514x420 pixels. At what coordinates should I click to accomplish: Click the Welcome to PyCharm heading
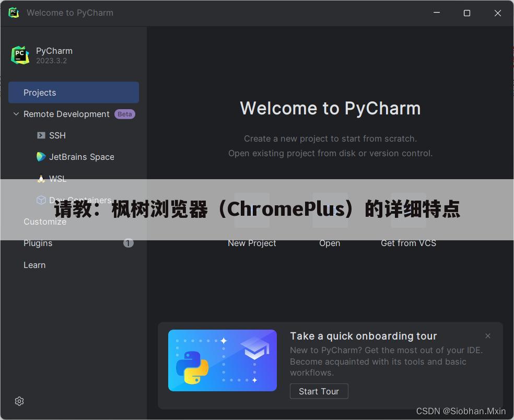point(331,108)
